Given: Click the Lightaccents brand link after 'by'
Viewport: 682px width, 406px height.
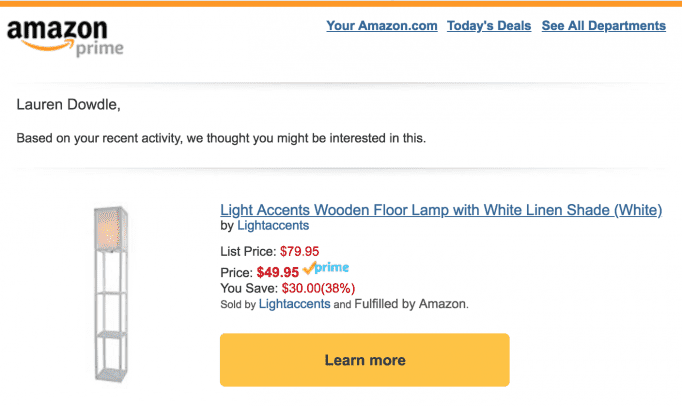Looking at the screenshot, I should click(273, 225).
